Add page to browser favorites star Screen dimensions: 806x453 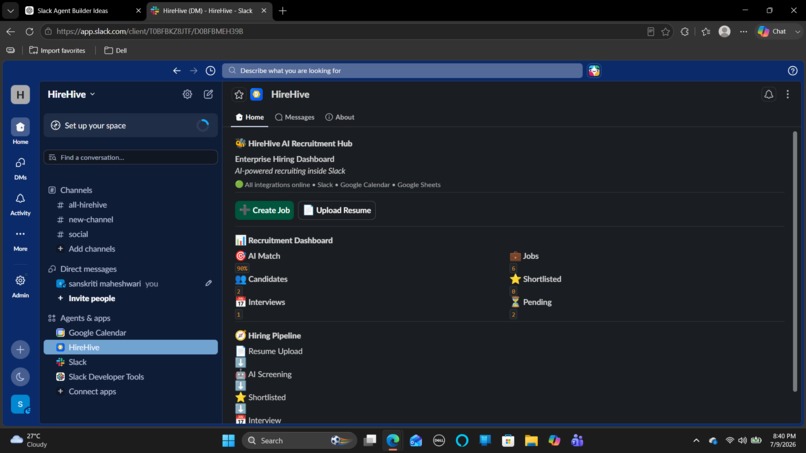(x=666, y=31)
